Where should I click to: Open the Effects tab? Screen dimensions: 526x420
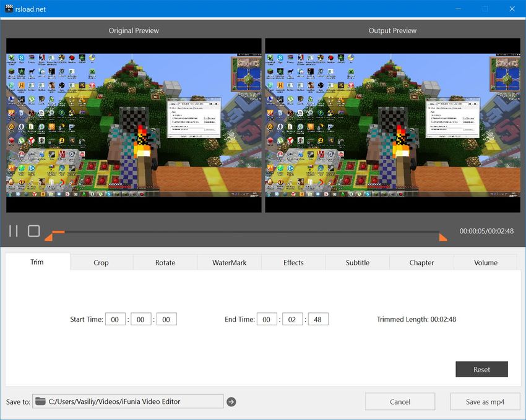293,262
